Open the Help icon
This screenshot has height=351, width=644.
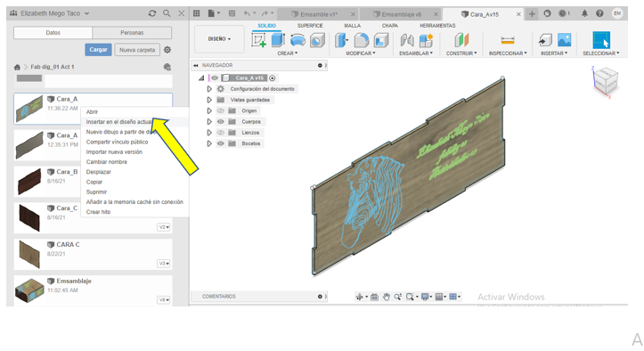599,13
